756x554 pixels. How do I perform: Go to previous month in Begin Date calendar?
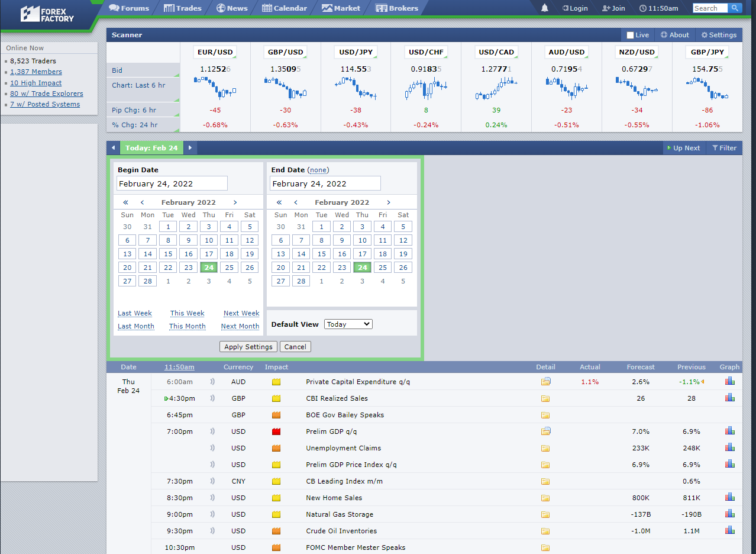coord(142,202)
